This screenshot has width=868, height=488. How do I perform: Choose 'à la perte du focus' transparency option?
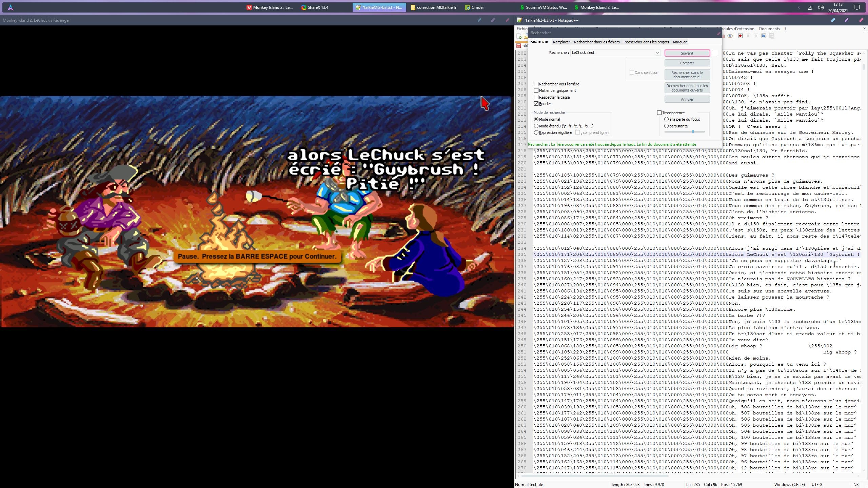click(666, 119)
